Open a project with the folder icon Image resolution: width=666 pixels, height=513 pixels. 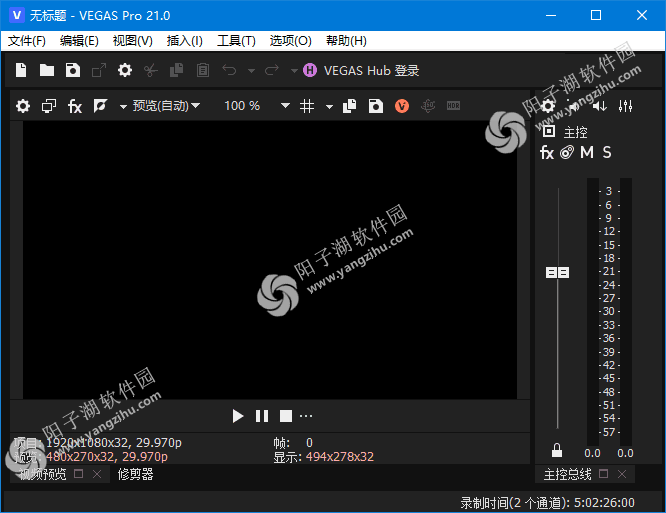pos(47,70)
